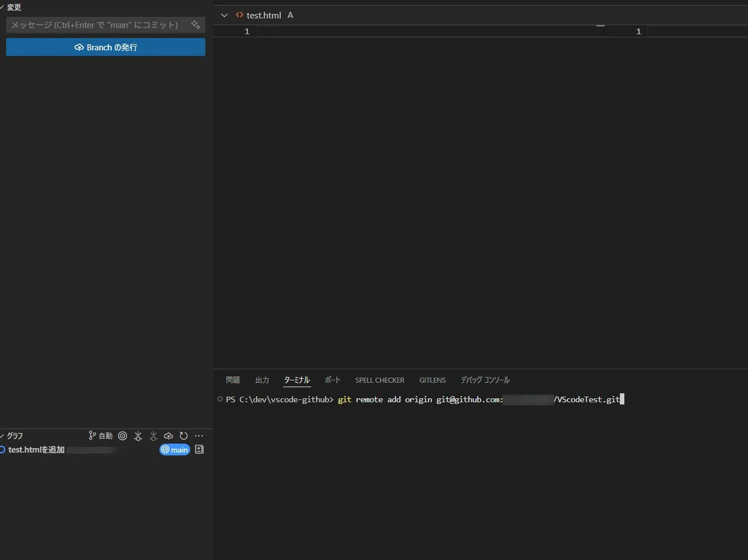Open graph more actions ellipsis menu

[199, 436]
